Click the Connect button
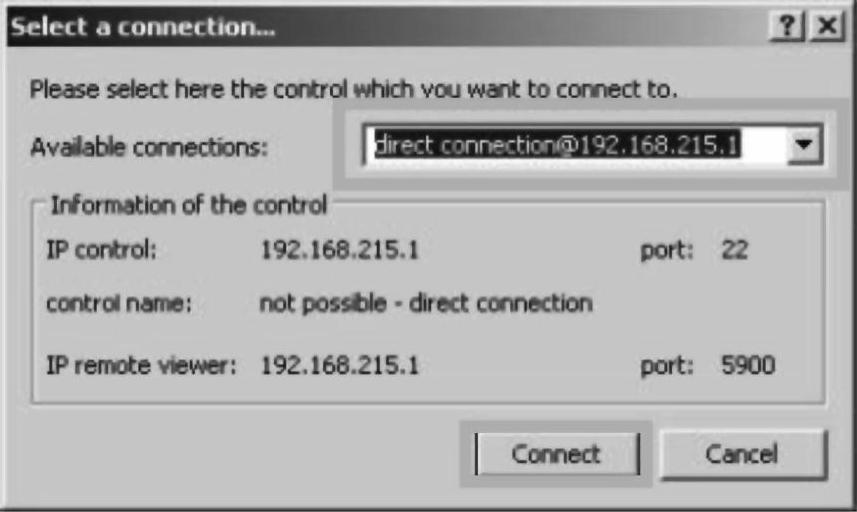Screen dimensions: 857x512 coord(557,454)
